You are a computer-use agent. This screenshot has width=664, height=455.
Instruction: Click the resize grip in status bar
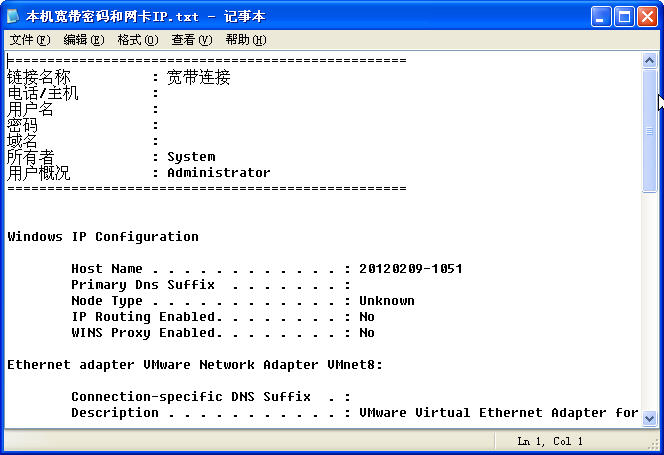coord(654,443)
